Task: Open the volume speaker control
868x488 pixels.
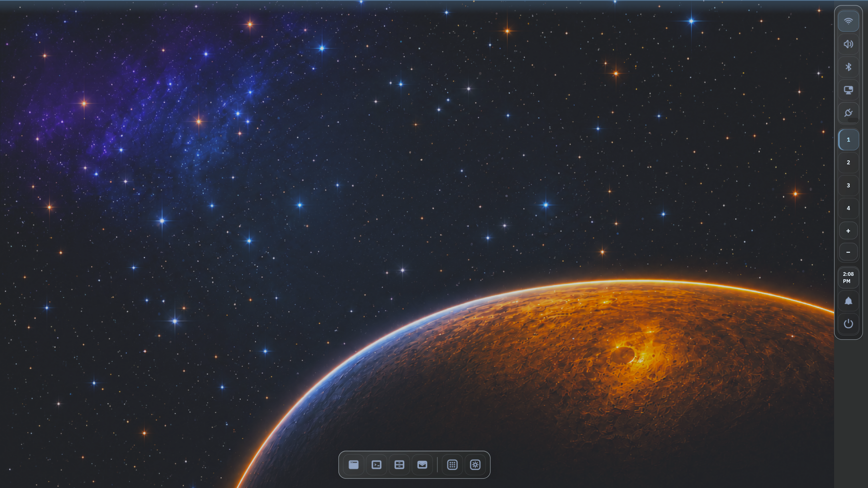Action: click(848, 44)
